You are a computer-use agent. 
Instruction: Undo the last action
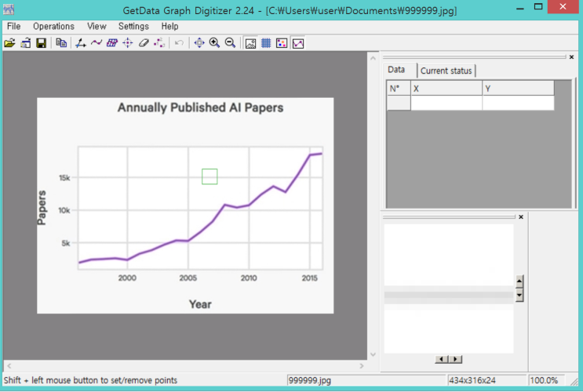coord(179,43)
